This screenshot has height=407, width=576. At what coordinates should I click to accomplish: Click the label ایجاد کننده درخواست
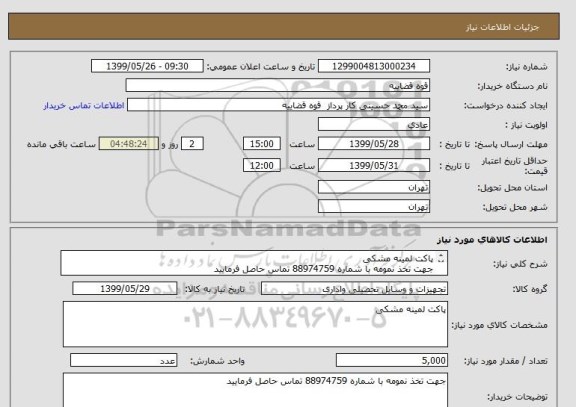click(x=506, y=106)
